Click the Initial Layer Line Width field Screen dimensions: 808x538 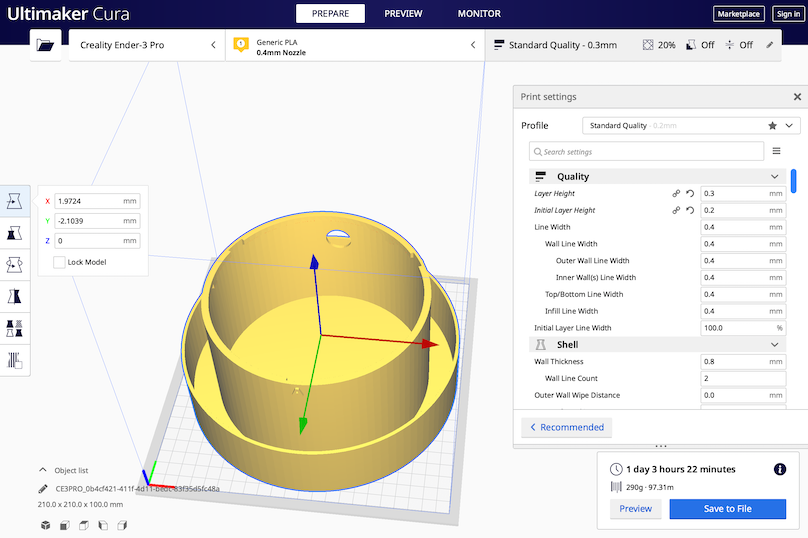(x=743, y=328)
